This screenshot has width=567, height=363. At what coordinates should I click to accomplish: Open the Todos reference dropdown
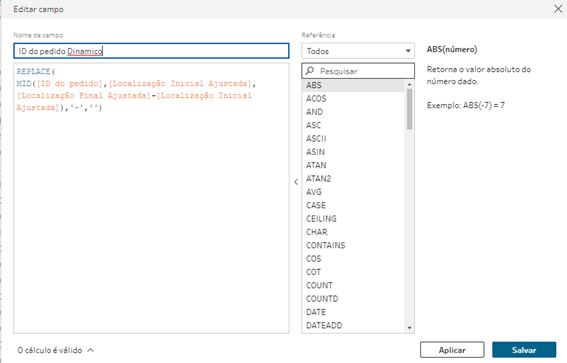tap(358, 51)
